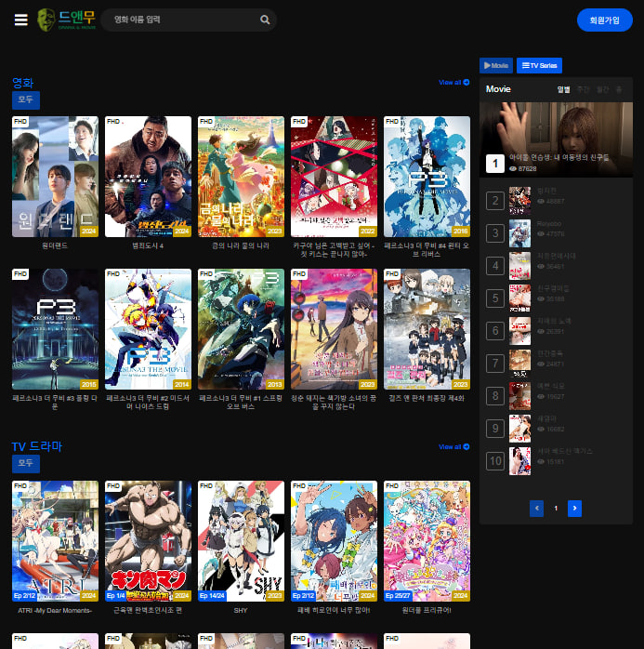Click the SHY title text
Image resolution: width=644 pixels, height=649 pixels.
click(241, 611)
